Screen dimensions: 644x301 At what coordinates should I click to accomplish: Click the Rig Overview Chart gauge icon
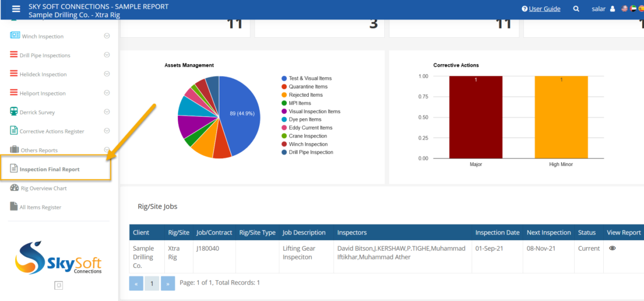click(14, 188)
